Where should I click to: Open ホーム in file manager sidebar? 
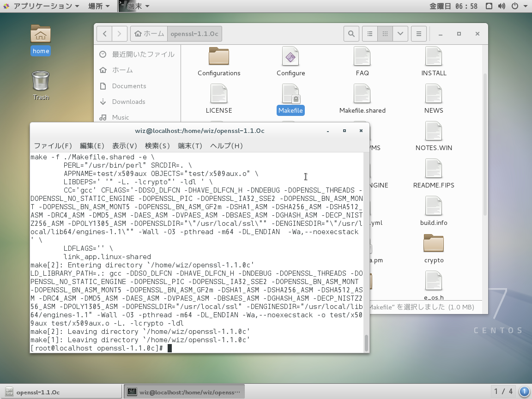click(137, 70)
